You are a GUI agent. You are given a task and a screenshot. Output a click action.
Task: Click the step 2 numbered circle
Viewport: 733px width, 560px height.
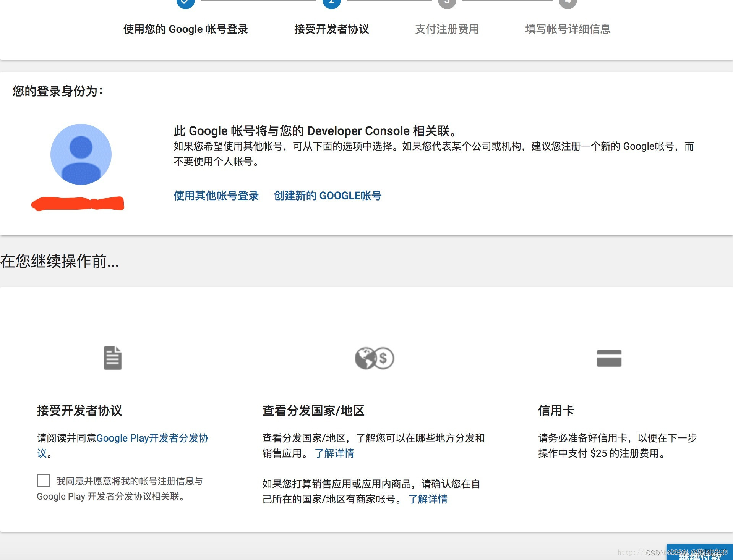(332, 2)
